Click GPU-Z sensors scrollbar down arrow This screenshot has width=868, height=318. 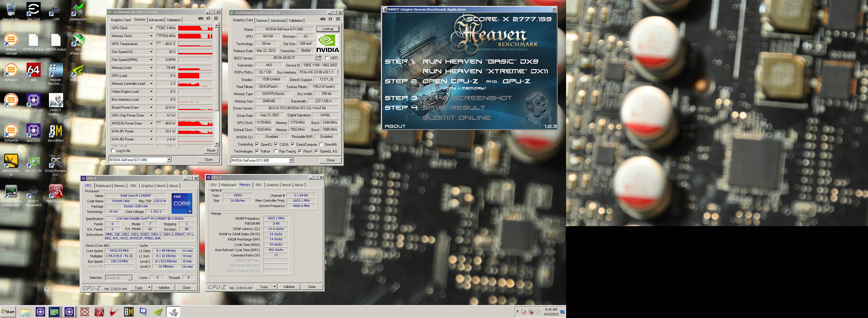pos(217,144)
